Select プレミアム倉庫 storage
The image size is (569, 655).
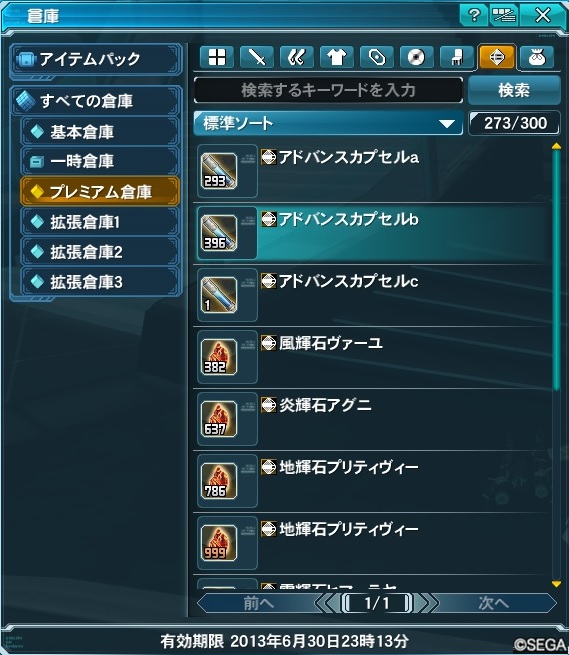point(100,192)
